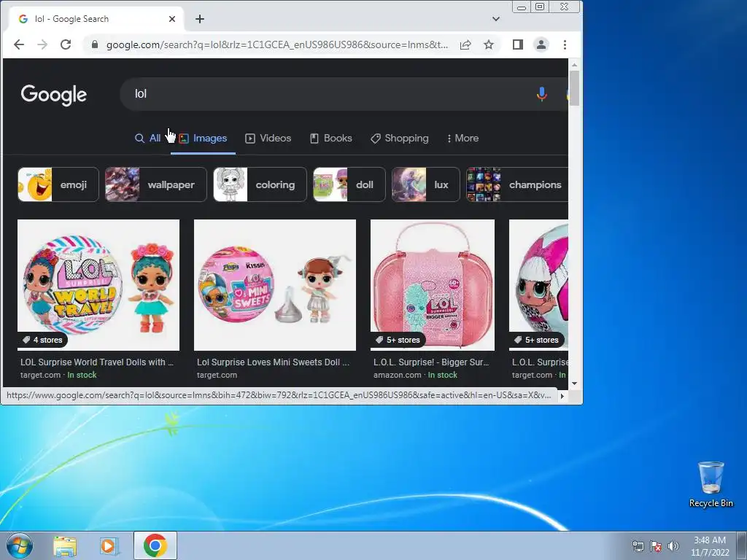The width and height of the screenshot is (747, 560).
Task: Switch to the Videos tab
Action: [268, 138]
